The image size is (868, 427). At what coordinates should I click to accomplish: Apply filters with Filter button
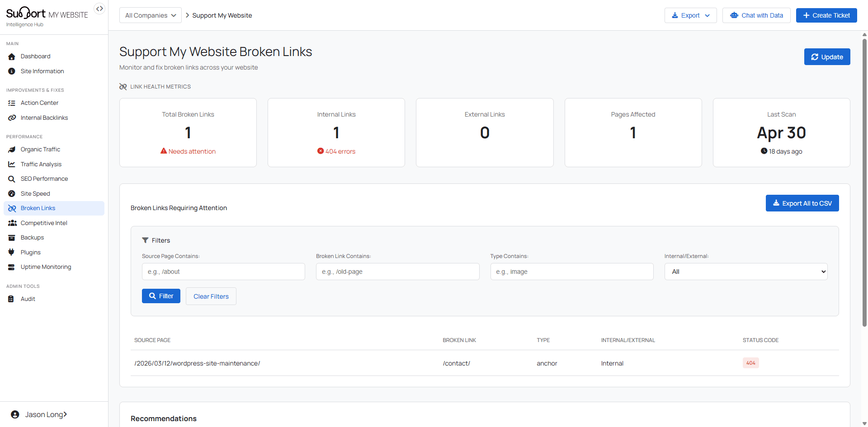point(161,296)
